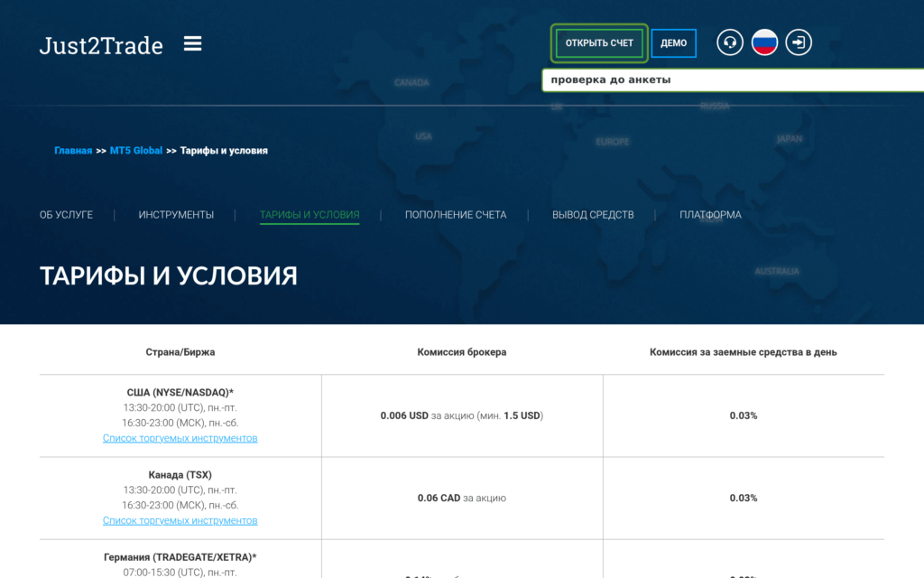Screen dimensions: 924x578
Task: Open the MT5 Global breadcrumb link
Action: point(136,151)
